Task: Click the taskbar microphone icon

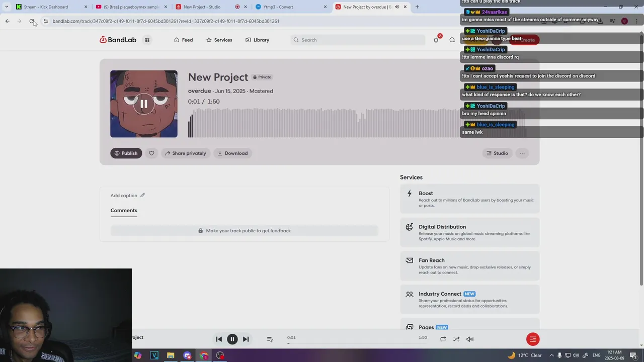Action: point(559,355)
